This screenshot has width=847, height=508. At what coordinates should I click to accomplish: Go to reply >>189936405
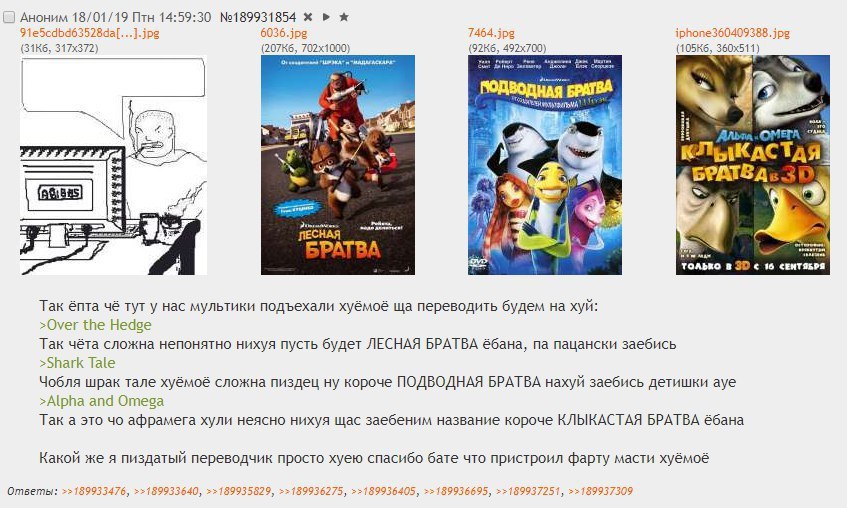[384, 491]
